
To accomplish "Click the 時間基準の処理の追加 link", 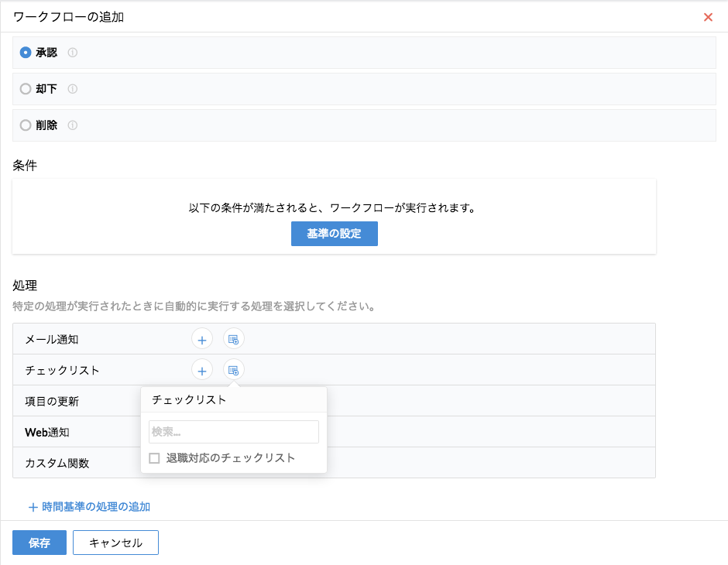I will coord(89,507).
